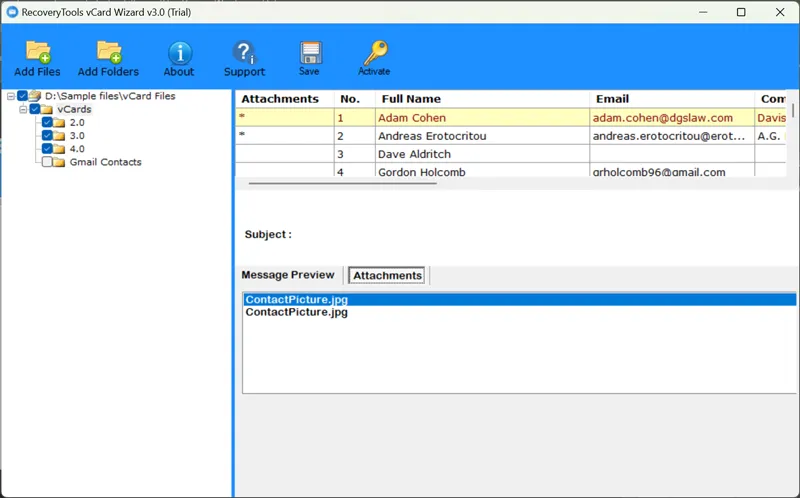Select the Attachments tab
Image resolution: width=800 pixels, height=498 pixels.
pos(387,275)
